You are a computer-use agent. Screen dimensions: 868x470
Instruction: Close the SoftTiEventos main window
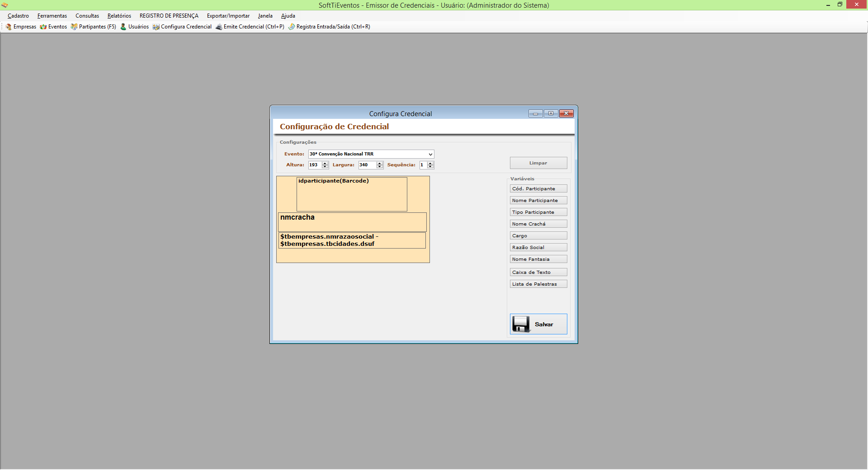pyautogui.click(x=857, y=5)
